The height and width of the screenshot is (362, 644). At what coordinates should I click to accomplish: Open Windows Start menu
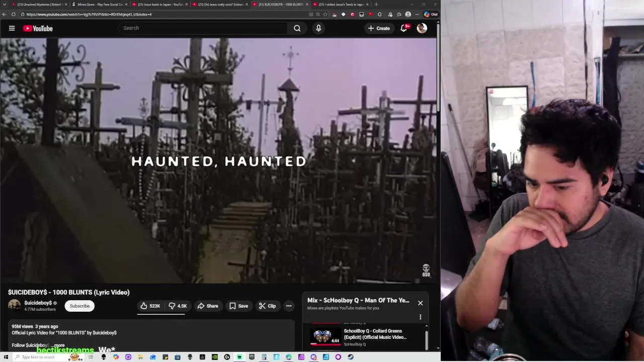coord(6,357)
